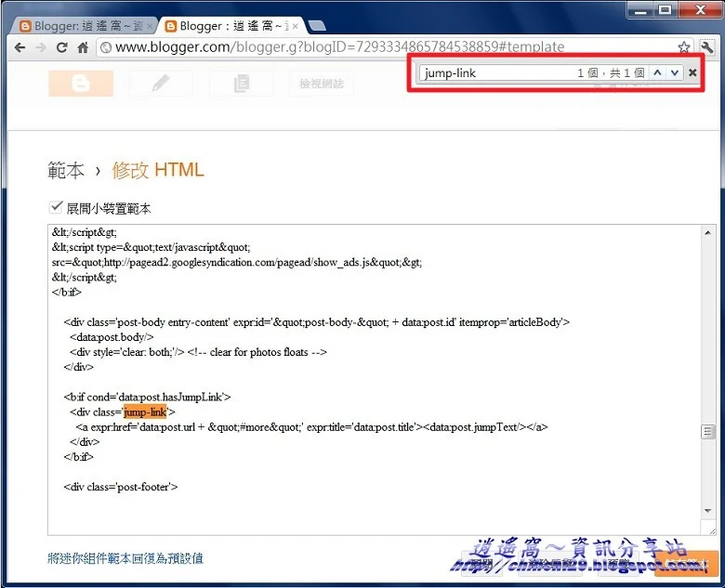725x588 pixels.
Task: Reload the page with refresh icon
Action: [61, 47]
